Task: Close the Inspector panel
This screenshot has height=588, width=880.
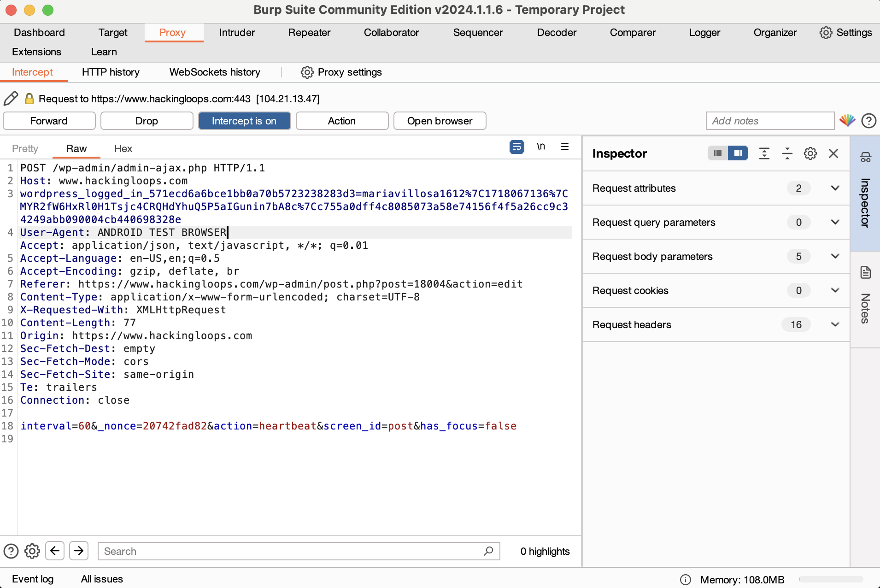Action: [833, 153]
